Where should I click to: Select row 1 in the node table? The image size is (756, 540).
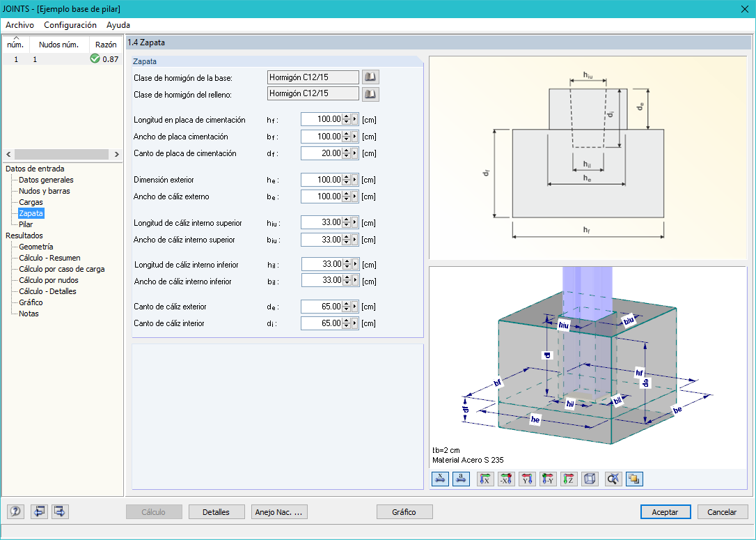coord(63,59)
